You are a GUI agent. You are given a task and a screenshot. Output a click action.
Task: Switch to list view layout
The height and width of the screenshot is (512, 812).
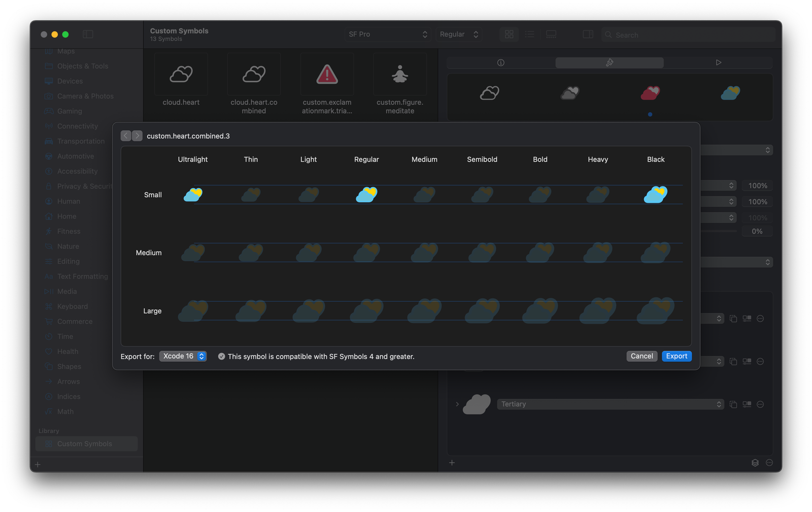(x=530, y=34)
